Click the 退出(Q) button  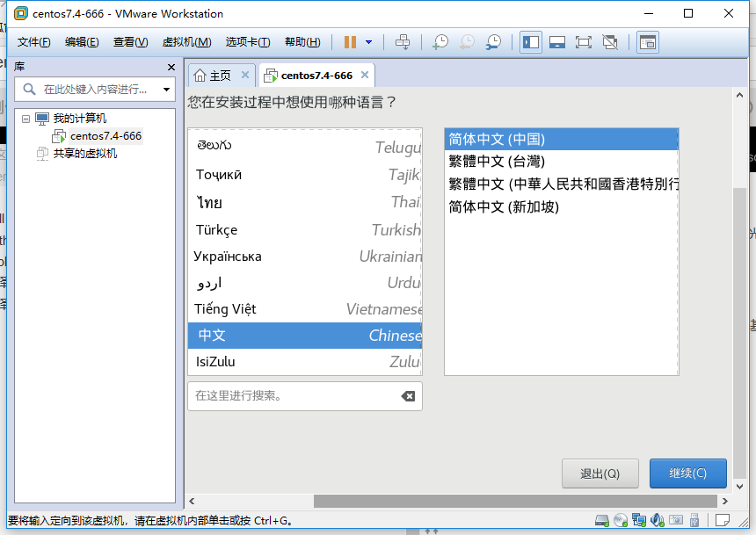coord(600,474)
